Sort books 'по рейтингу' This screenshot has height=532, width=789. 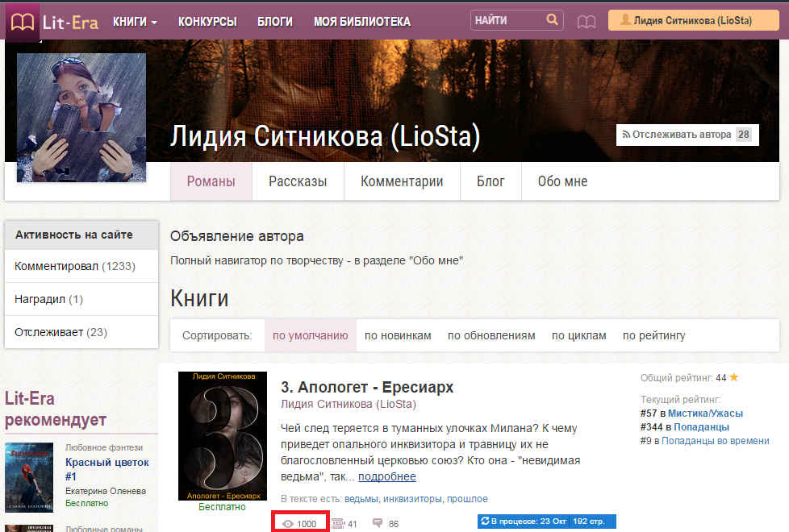(653, 335)
